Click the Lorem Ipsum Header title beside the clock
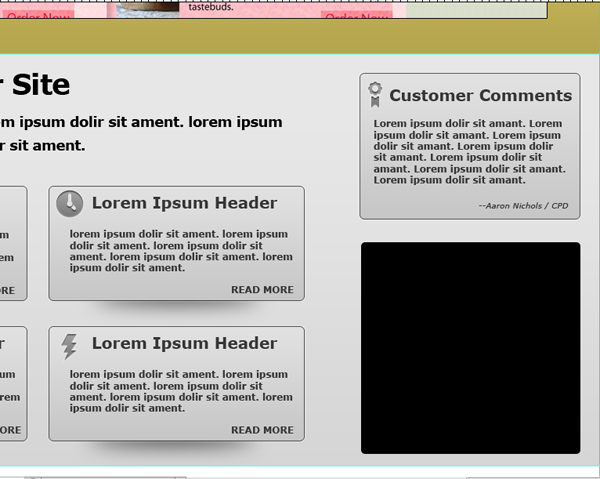This screenshot has height=479, width=600. (184, 203)
